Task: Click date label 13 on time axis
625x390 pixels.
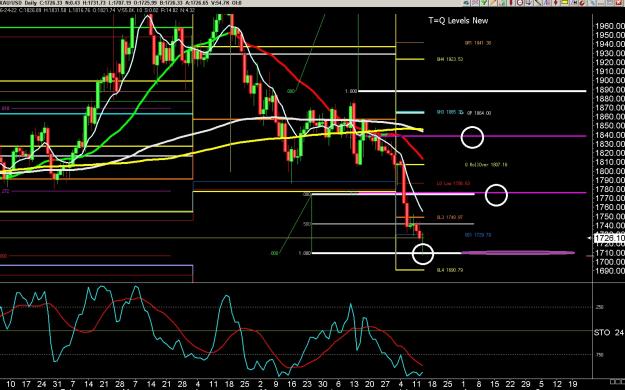Action: click(354, 384)
